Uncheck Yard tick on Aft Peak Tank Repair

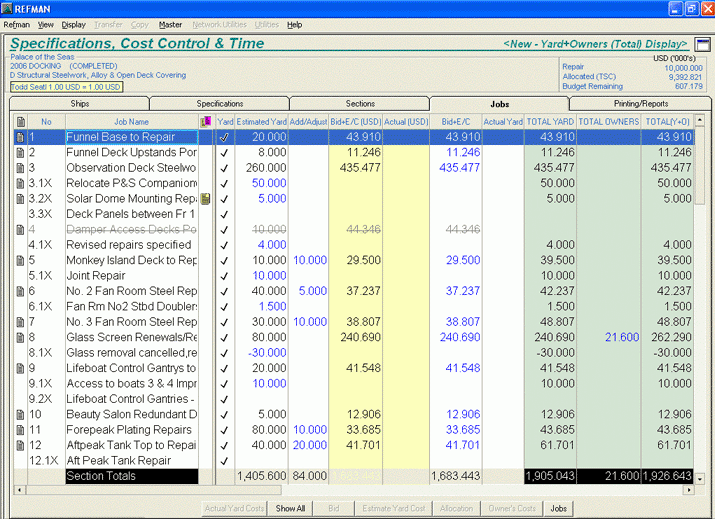(x=224, y=461)
